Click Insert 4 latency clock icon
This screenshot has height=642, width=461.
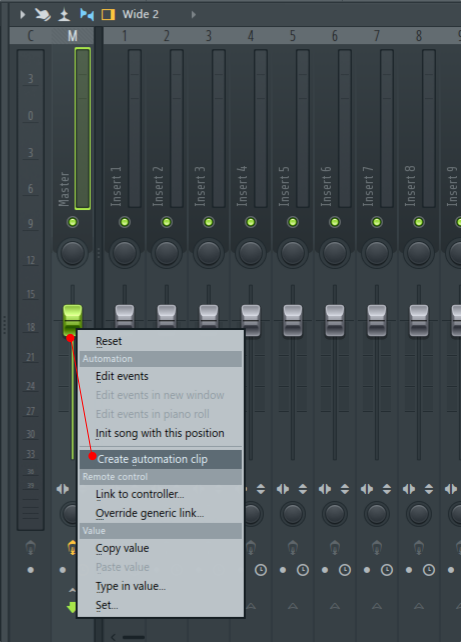(261, 570)
